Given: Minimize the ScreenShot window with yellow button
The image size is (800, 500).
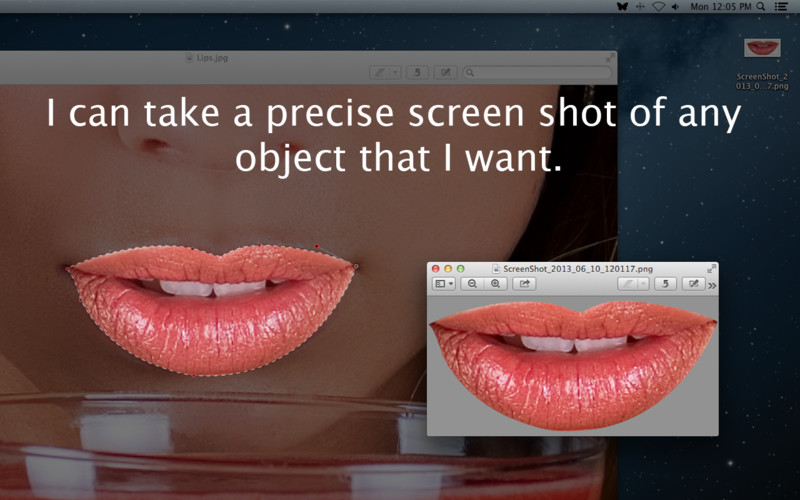Looking at the screenshot, I should pyautogui.click(x=448, y=268).
